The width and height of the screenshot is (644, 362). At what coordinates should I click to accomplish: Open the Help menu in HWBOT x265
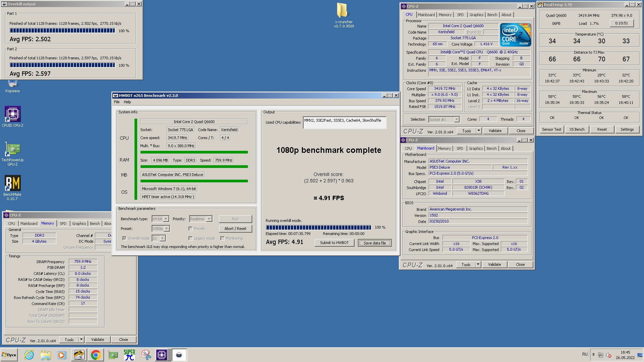(127, 102)
